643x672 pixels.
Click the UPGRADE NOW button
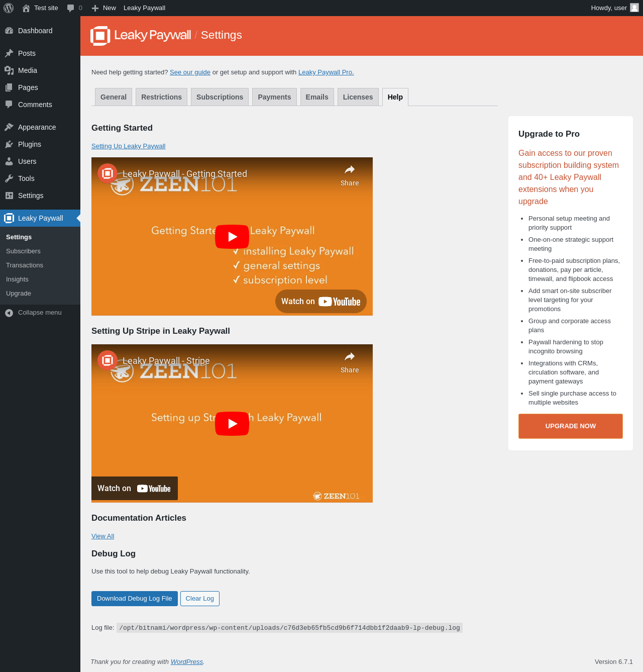tap(571, 426)
